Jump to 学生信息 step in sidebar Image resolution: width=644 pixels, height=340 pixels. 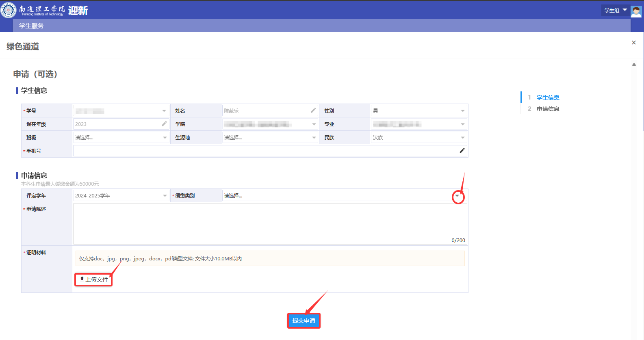point(548,97)
